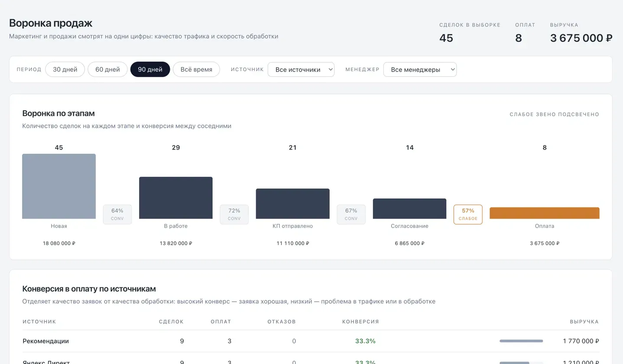Click the 33.3% conversion in Рекомендации row
Screen dimensions: 623x364
click(365, 341)
